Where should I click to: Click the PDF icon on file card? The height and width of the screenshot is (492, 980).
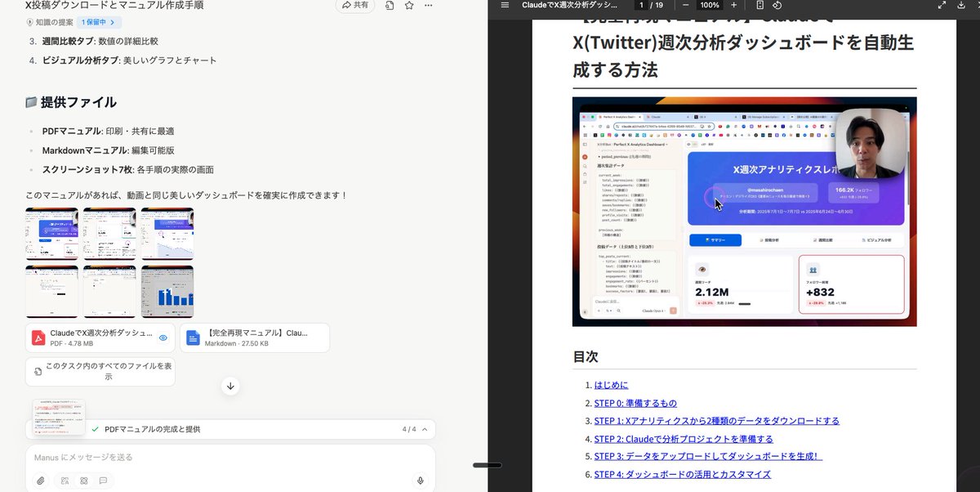tap(38, 338)
